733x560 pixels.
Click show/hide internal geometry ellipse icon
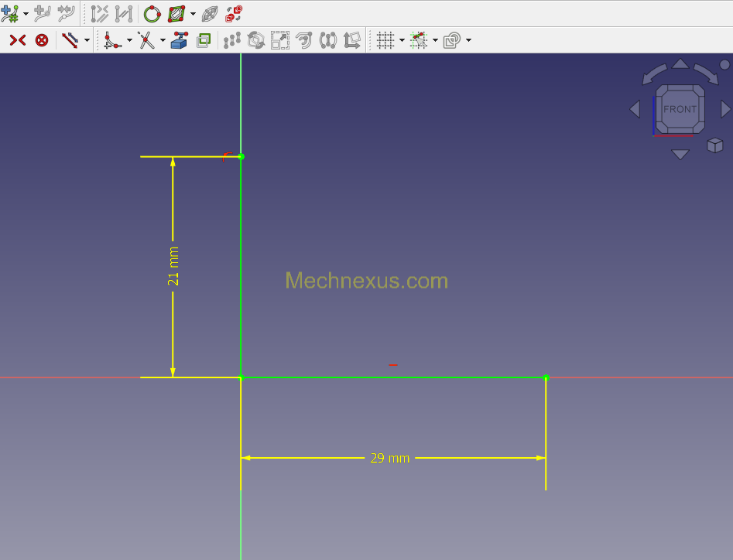[x=210, y=14]
